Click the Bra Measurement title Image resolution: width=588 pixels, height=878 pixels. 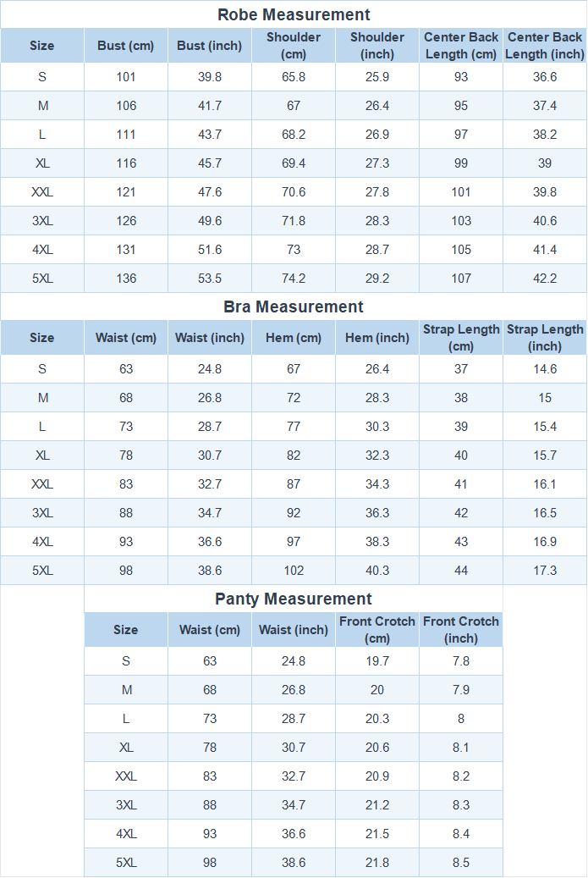[x=294, y=306]
